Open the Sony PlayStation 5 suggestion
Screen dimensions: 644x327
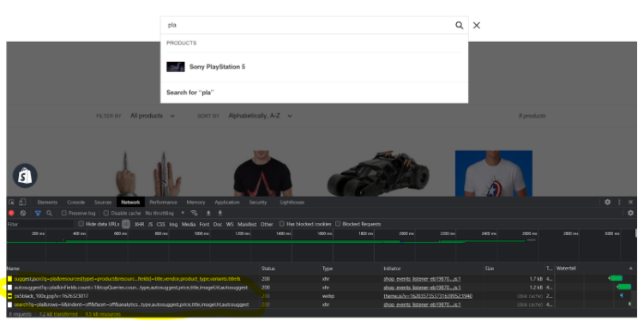point(314,67)
